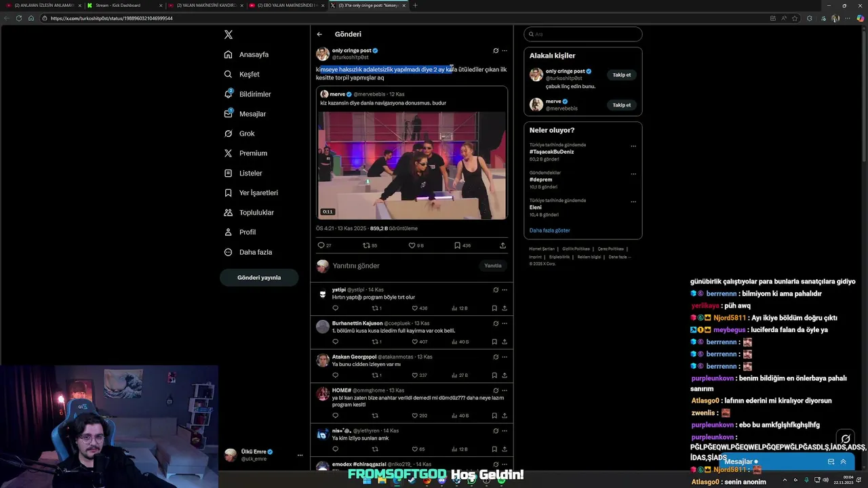Bookmark nis's reply

494,449
